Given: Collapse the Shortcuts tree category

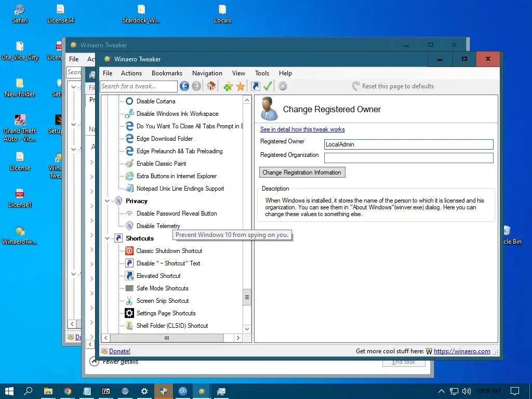Looking at the screenshot, I should pos(107,238).
